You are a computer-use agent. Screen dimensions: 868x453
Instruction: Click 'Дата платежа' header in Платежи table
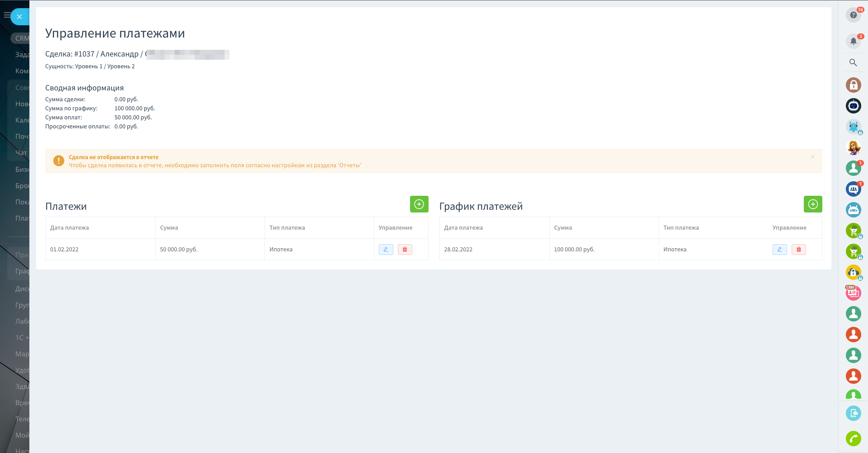[x=70, y=228]
